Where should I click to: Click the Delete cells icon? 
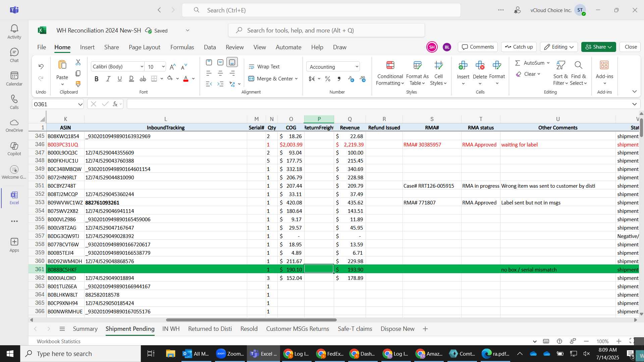pyautogui.click(x=480, y=65)
